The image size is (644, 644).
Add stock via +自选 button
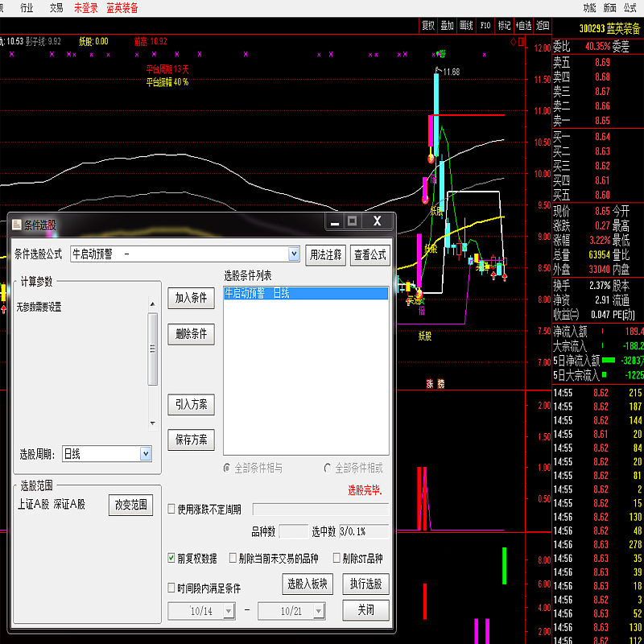(x=524, y=25)
